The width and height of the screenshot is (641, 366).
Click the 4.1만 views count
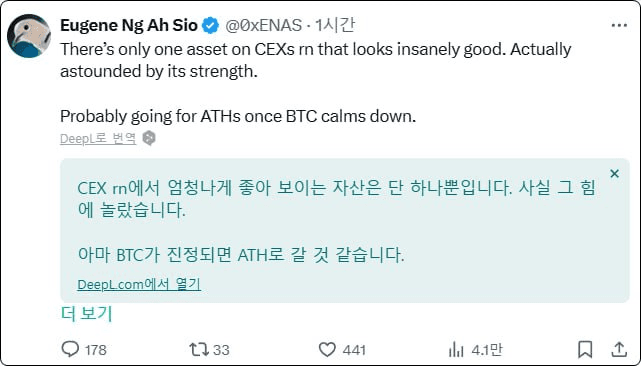486,350
